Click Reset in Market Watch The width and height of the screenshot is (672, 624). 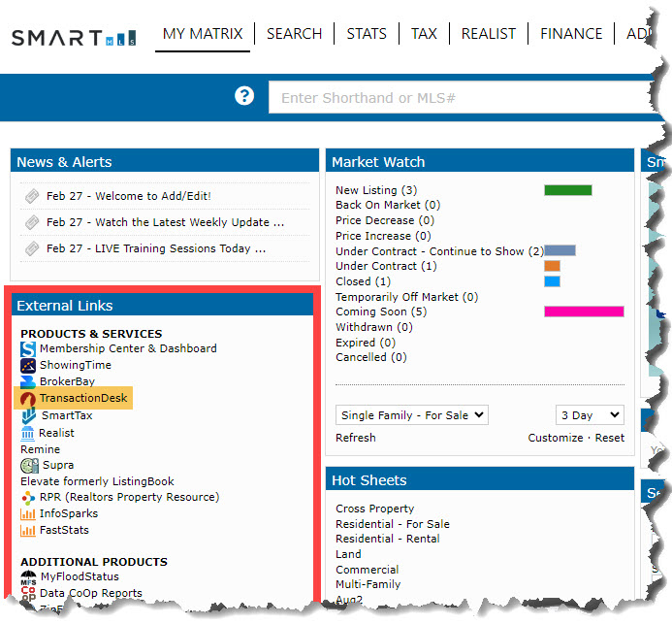pos(609,439)
